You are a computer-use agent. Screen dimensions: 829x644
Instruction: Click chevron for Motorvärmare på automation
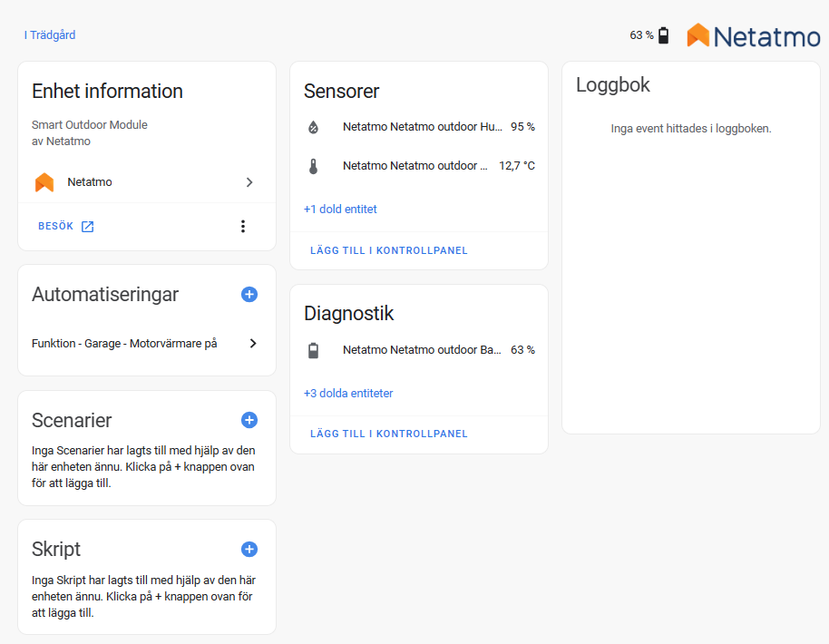[x=253, y=344]
